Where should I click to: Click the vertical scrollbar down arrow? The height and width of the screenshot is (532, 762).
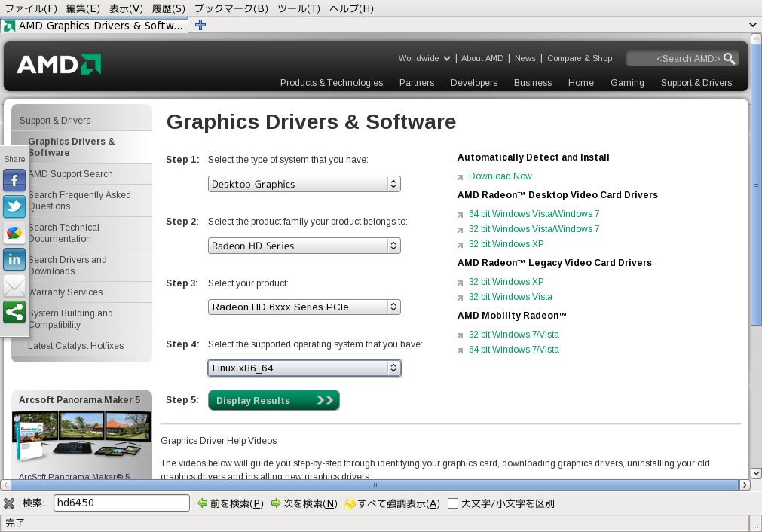tap(756, 473)
